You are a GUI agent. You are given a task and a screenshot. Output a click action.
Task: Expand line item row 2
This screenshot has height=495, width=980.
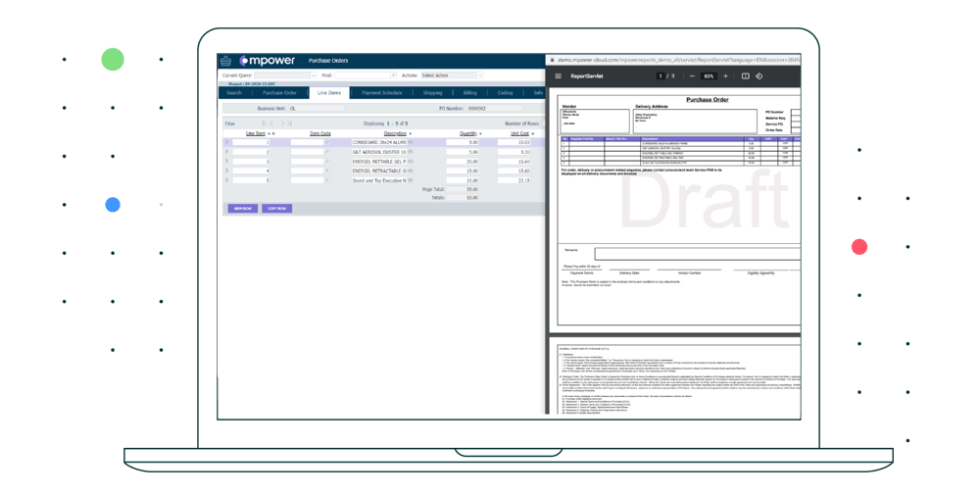[x=227, y=152]
